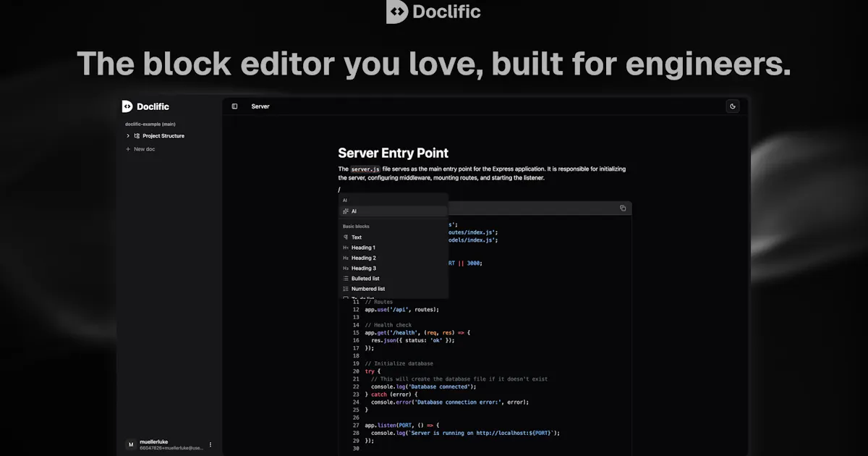Click the paragraph icon beside Text
Image resolution: width=868 pixels, height=456 pixels.
pos(346,237)
